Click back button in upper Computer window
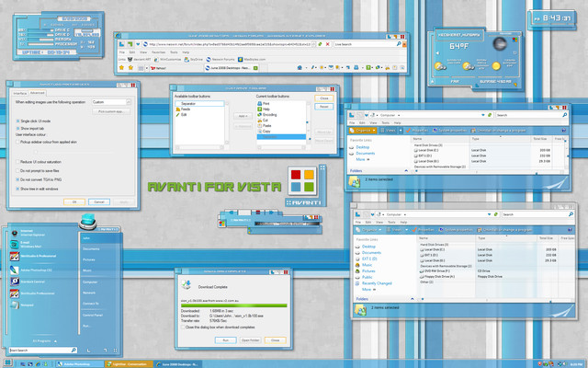 pos(352,115)
